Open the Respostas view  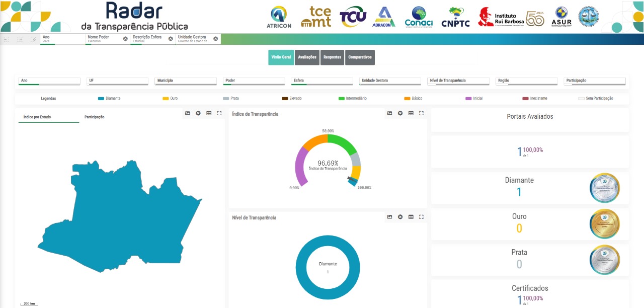pos(332,57)
